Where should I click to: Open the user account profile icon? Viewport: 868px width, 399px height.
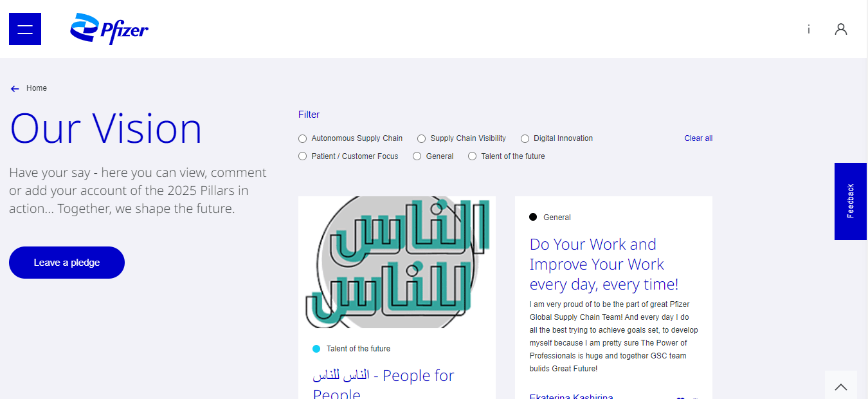coord(840,29)
